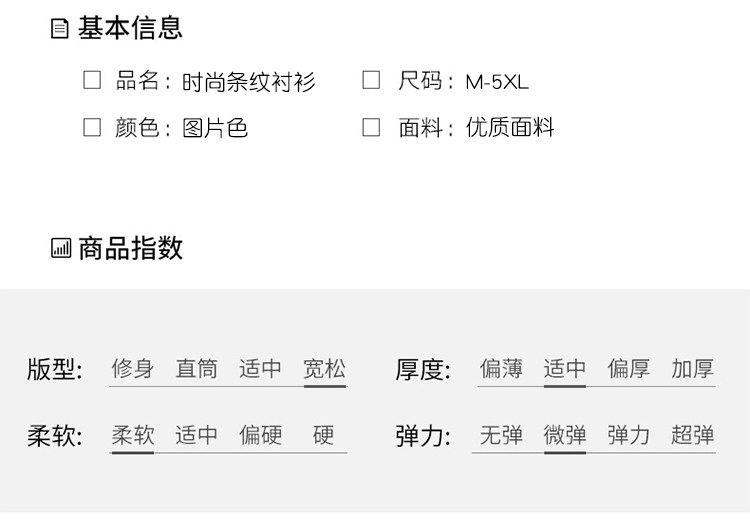Check the 颜色 checkbox

[x=92, y=127]
